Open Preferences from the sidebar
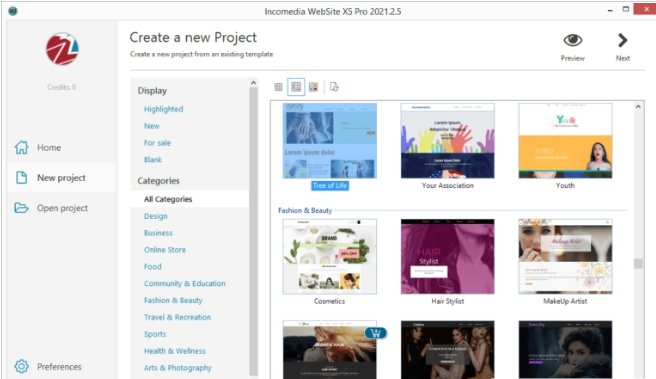This screenshot has width=656, height=379. [x=59, y=367]
